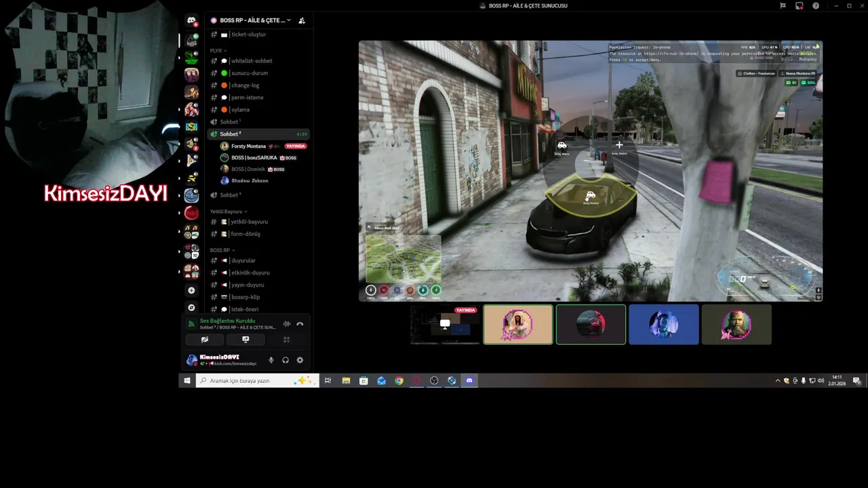The height and width of the screenshot is (488, 868).
Task: Open the Discord taskbar icon
Action: pos(469,381)
